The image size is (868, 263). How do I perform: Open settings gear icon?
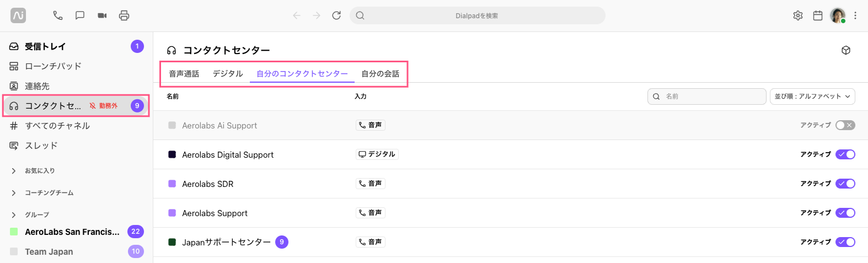click(798, 15)
